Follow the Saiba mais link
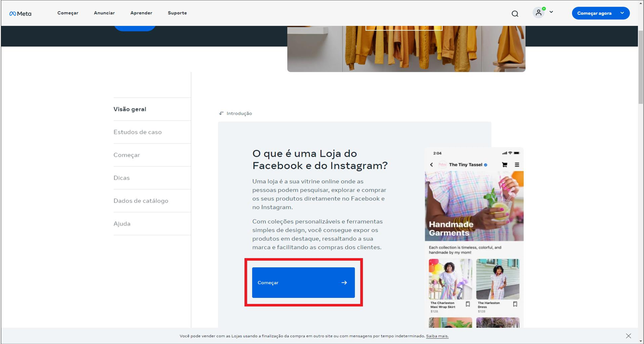 437,336
